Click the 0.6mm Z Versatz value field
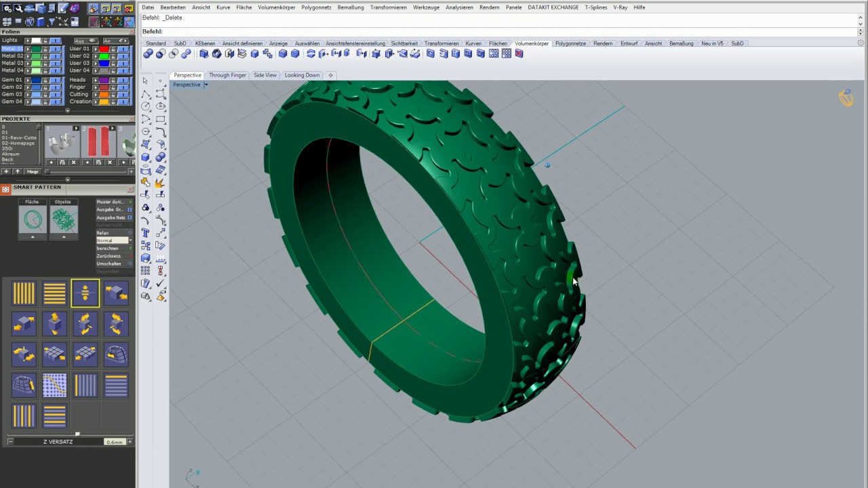 [x=114, y=442]
